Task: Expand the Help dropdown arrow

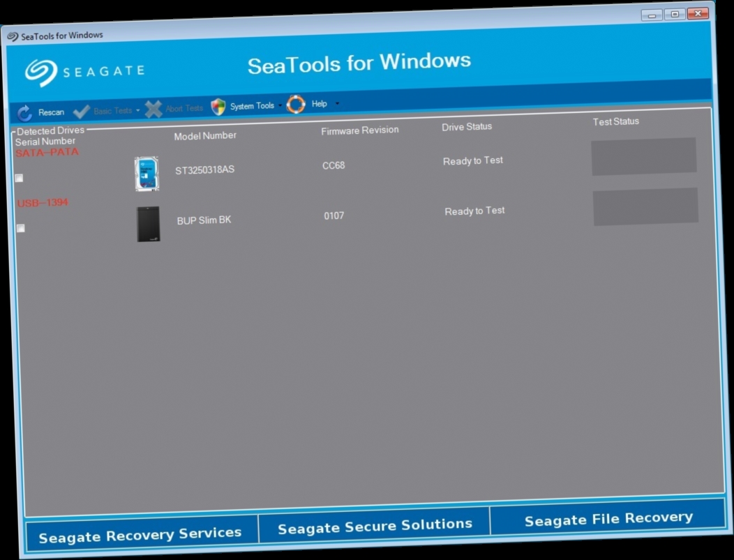Action: click(336, 103)
